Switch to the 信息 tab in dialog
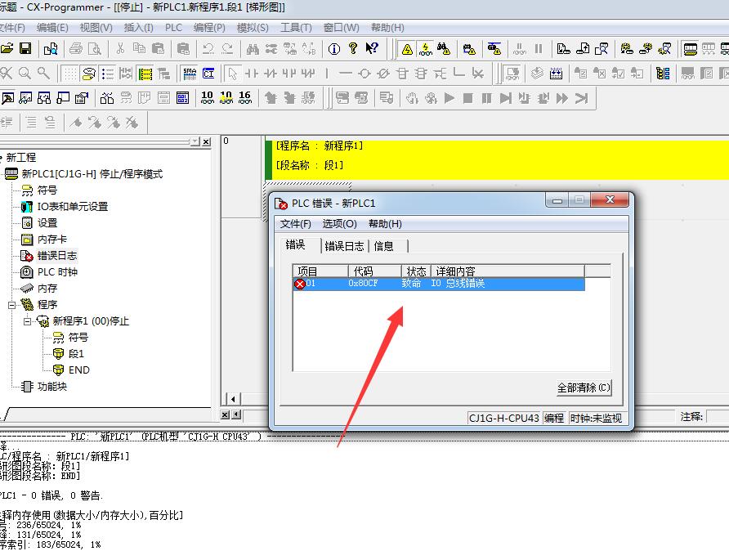This screenshot has width=729, height=560. tap(383, 246)
